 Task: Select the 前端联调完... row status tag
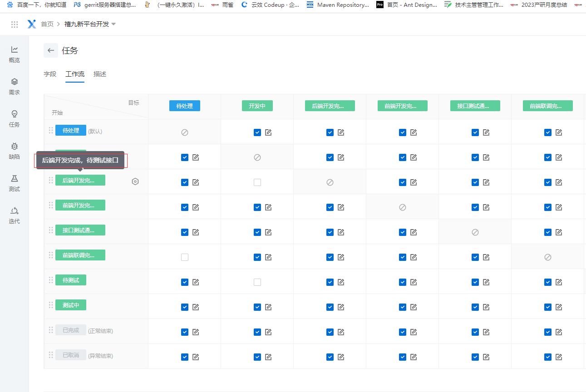click(x=80, y=255)
